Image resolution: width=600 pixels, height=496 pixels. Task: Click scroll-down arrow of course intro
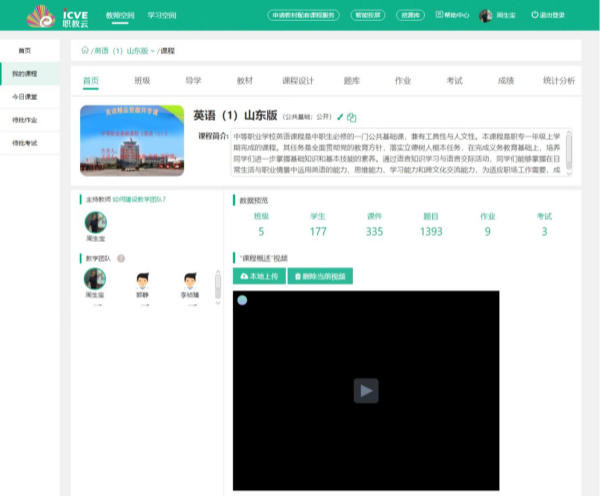pos(569,173)
